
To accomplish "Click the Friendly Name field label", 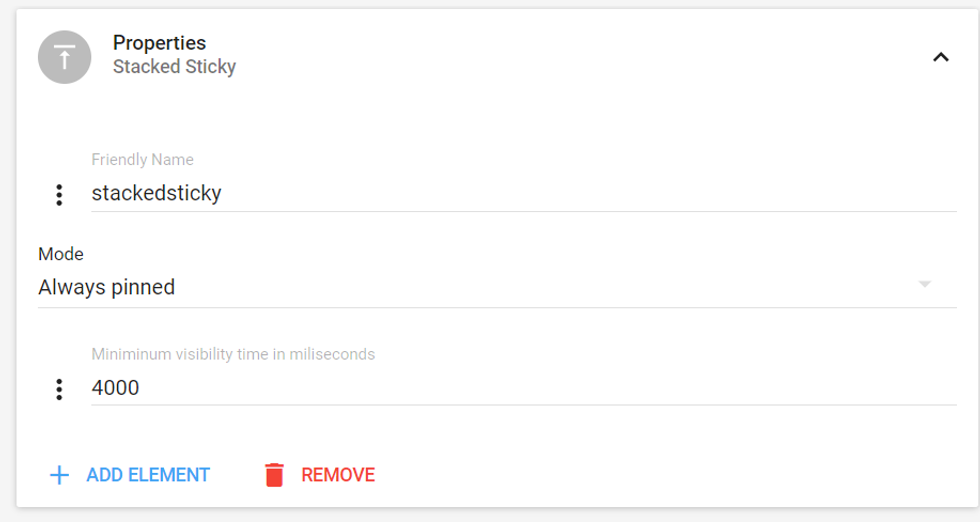I will tap(142, 159).
